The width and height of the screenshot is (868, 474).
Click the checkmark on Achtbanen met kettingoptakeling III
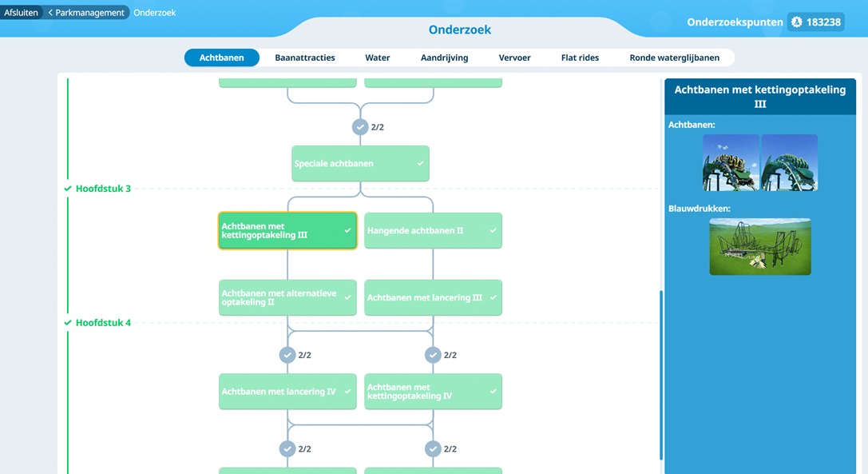point(347,231)
